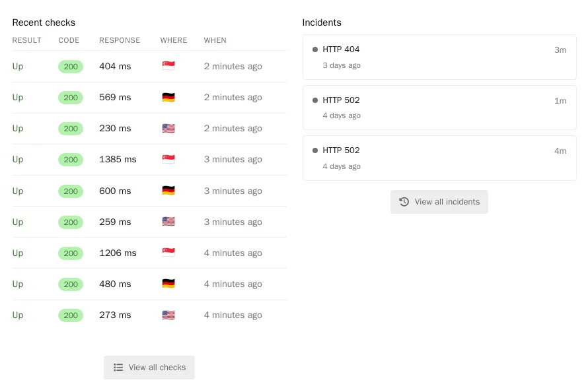Screen dimensions: 588x386
Task: Click the 230 ms response value
Action: pyautogui.click(x=115, y=129)
